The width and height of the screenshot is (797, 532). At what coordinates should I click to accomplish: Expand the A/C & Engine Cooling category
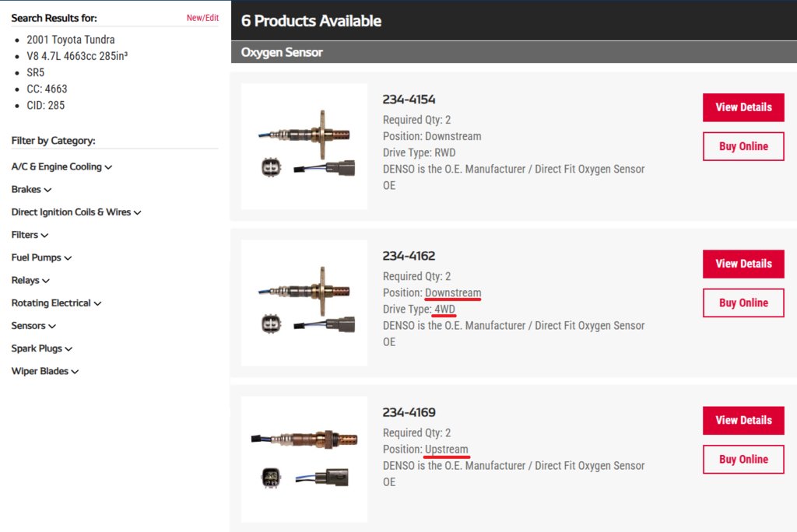click(x=61, y=166)
